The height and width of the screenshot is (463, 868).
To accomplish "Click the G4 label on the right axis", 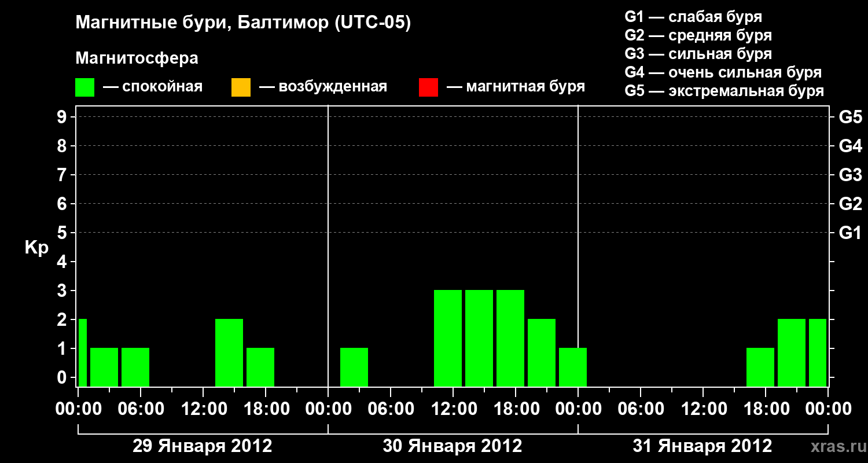I will [851, 146].
